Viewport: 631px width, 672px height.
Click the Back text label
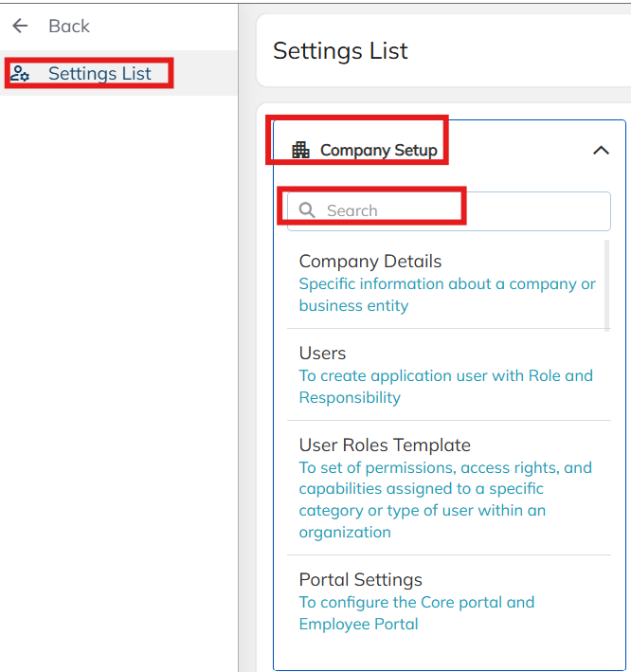pos(69,26)
